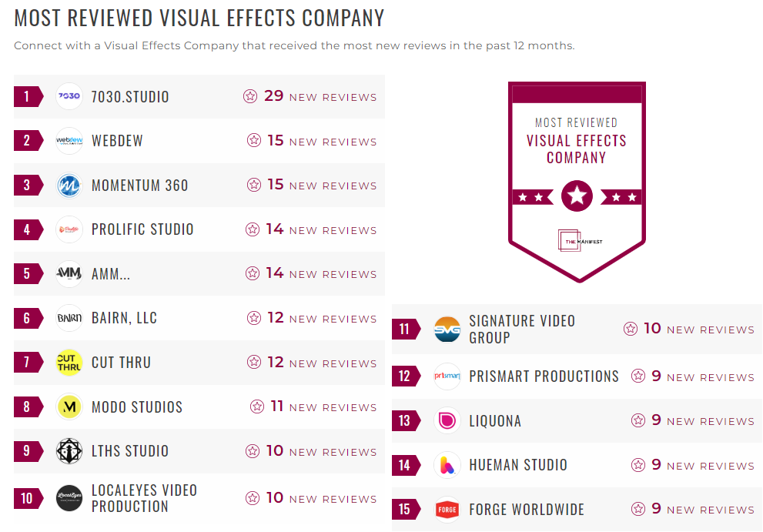Click the 7030.STUDIO company logo

(69, 96)
